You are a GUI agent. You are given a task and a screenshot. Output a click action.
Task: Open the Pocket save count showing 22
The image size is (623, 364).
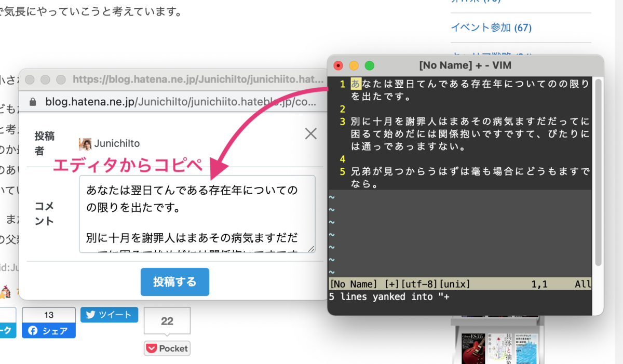click(x=166, y=320)
